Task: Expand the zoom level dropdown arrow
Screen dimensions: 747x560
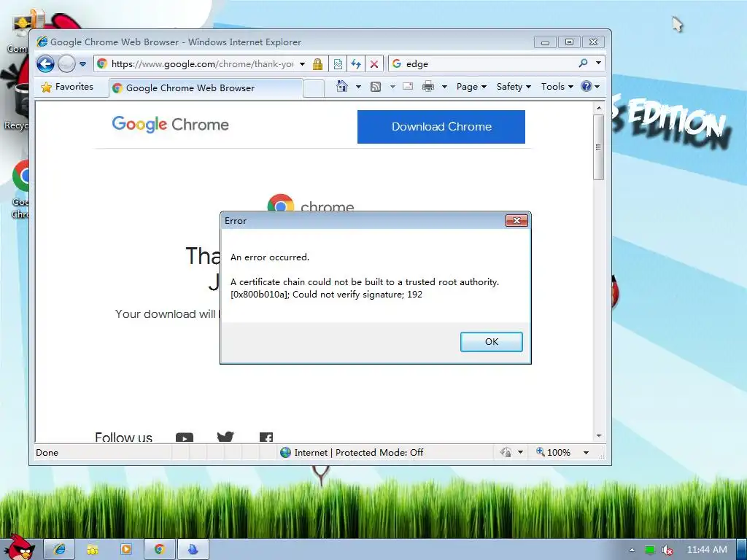Action: click(586, 452)
